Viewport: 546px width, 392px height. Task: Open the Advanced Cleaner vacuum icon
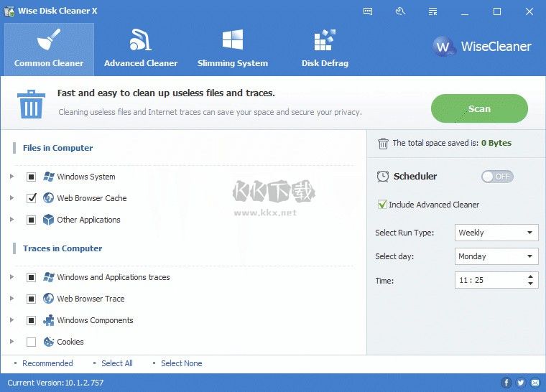coord(140,41)
